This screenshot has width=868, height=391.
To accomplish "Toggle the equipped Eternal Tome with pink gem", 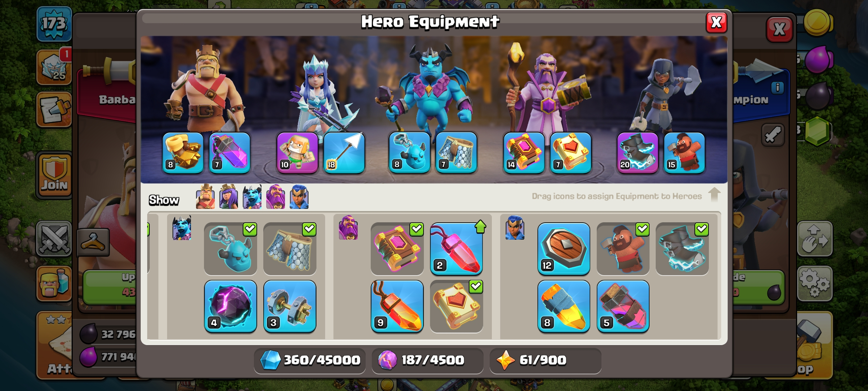I will [x=397, y=249].
